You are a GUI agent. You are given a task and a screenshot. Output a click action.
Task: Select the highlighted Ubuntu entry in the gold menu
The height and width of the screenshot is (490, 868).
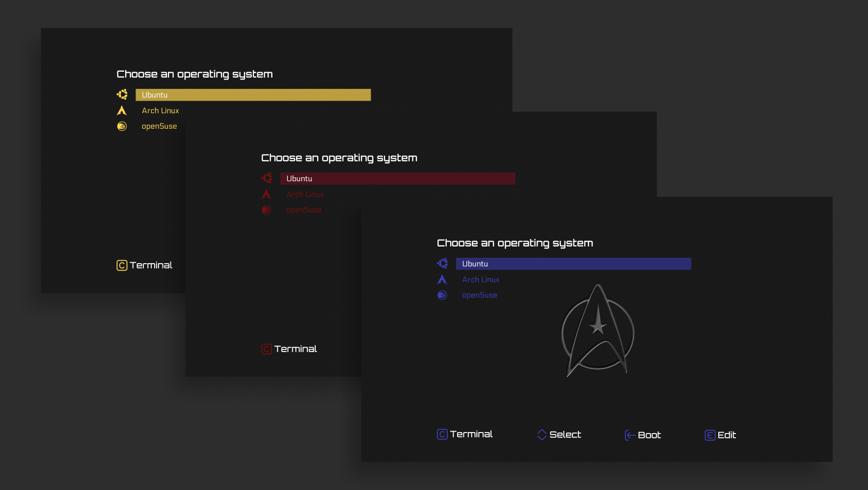pyautogui.click(x=253, y=94)
